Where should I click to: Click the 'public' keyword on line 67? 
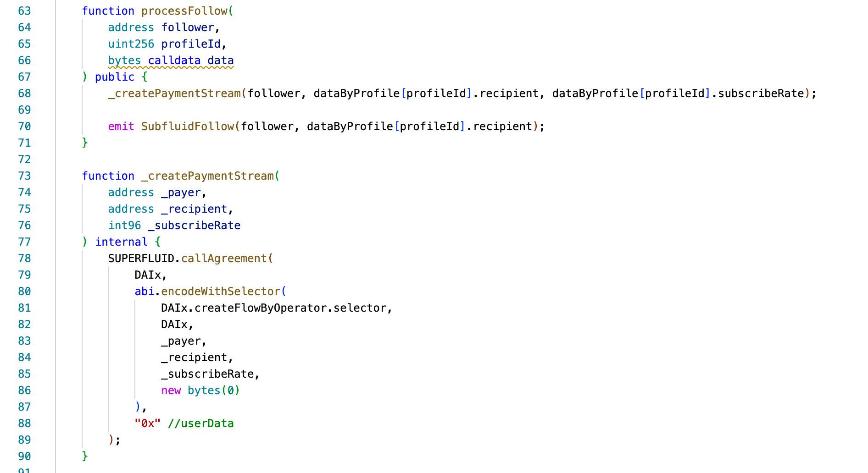pos(115,77)
